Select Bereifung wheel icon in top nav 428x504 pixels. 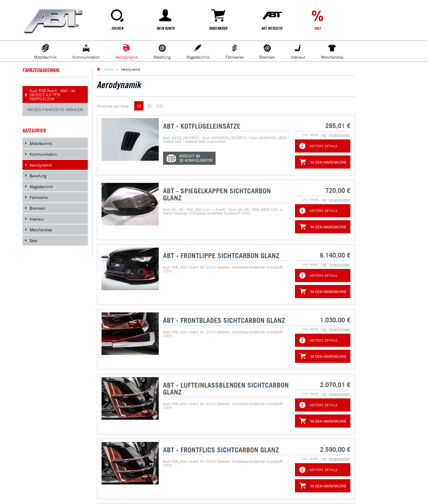pos(162,48)
